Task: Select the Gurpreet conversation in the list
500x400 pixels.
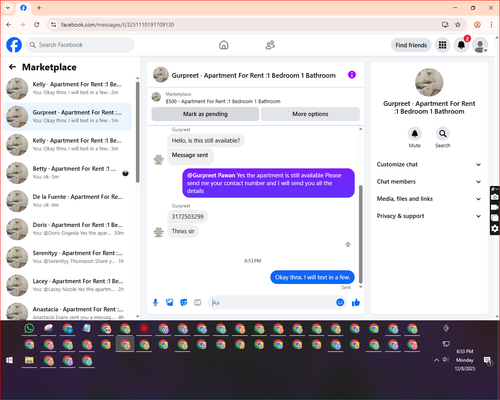Action: (68, 117)
